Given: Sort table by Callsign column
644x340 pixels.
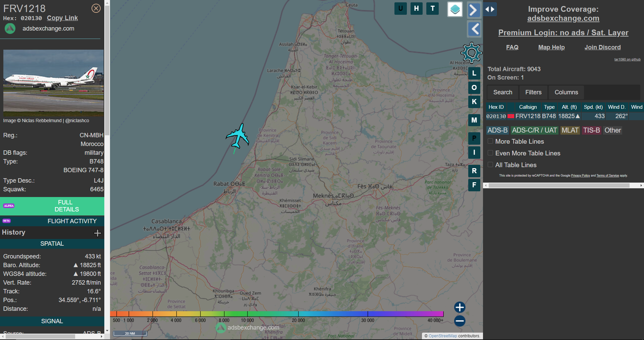Looking at the screenshot, I should coord(528,107).
